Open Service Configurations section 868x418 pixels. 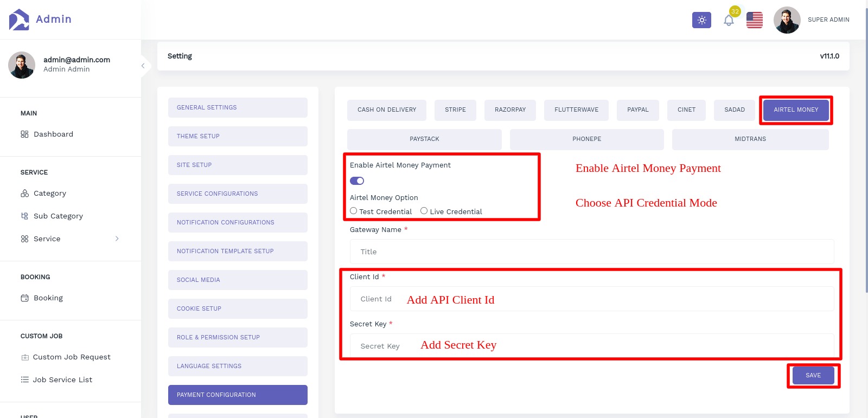(x=238, y=194)
